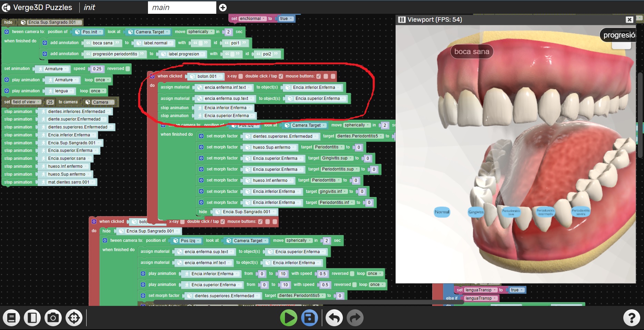Screen dimensions: 644x330
Task: Click the Periodontitis leve annotation in viewport
Action: 511,212
